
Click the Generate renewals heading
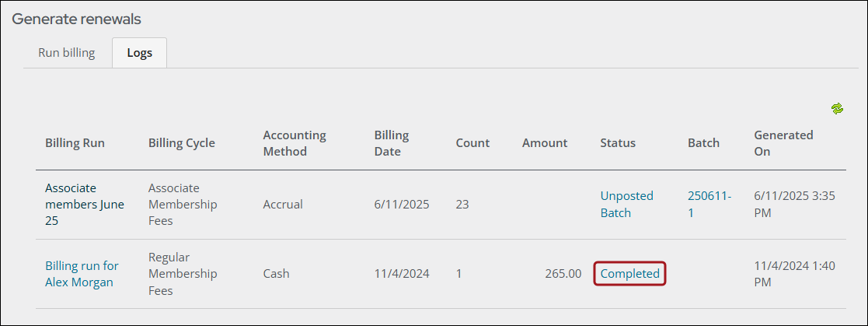click(76, 19)
